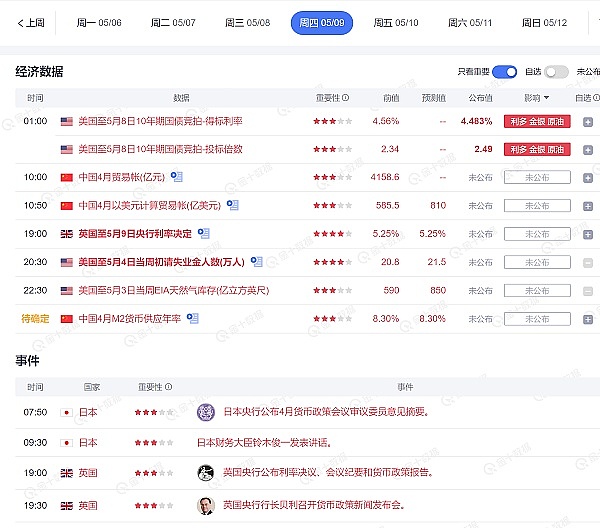600x528 pixels.
Task: Click info icon beside 中国4月M2货币供应年率
Action: coord(192,318)
